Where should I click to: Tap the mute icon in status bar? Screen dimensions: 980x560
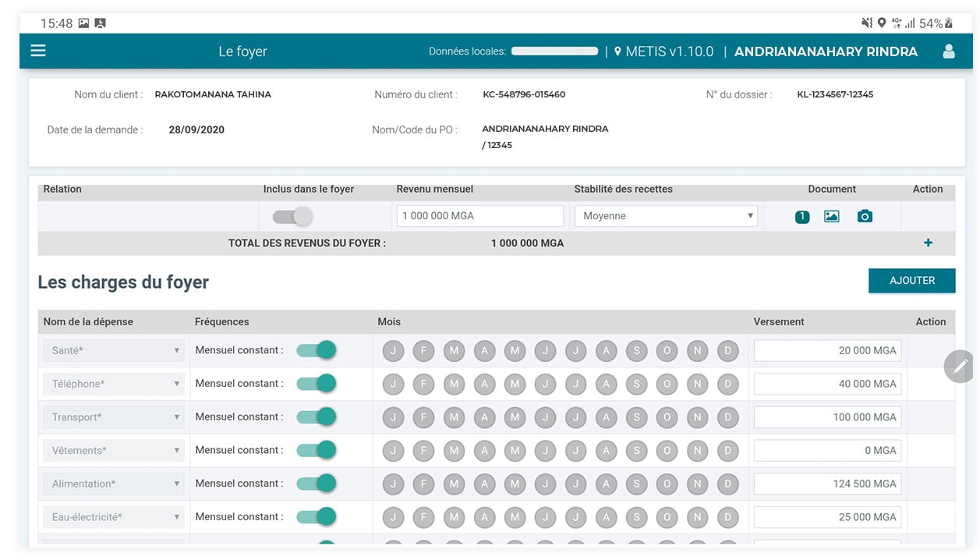[867, 23]
